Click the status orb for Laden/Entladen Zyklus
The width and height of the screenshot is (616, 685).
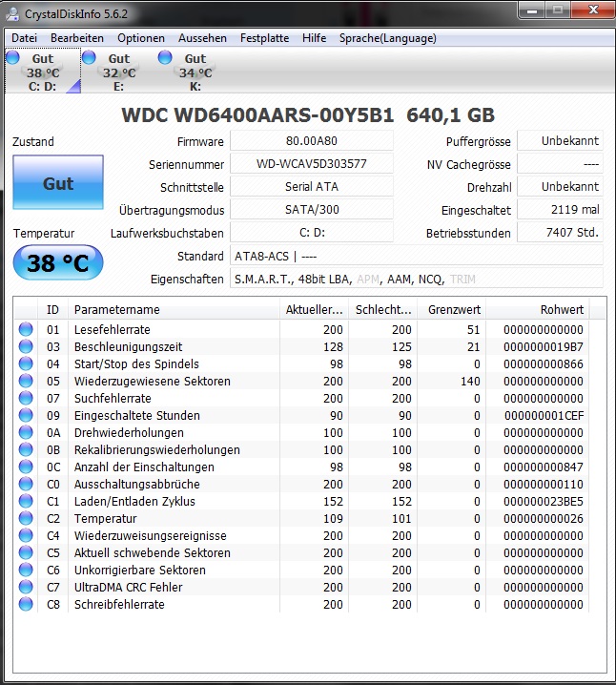(26, 501)
